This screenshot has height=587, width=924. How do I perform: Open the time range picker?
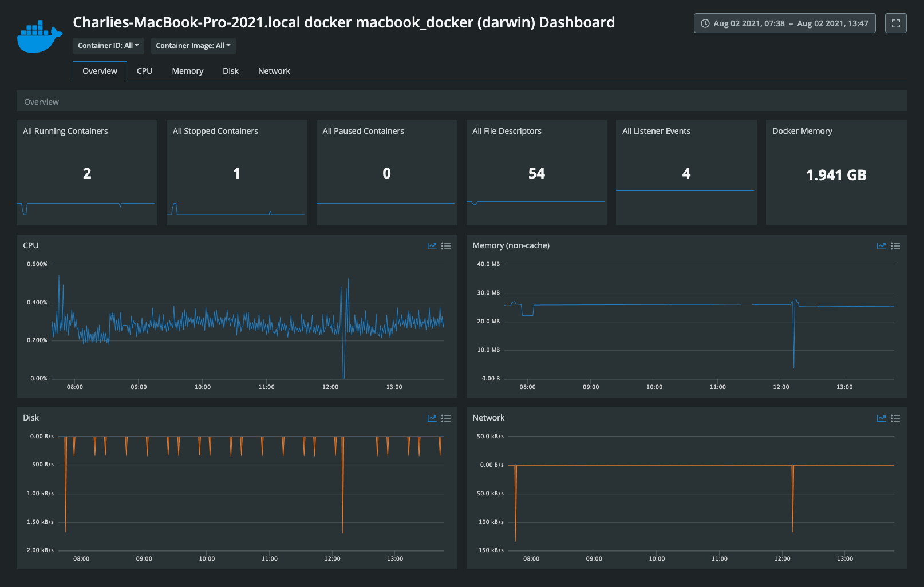tap(784, 23)
